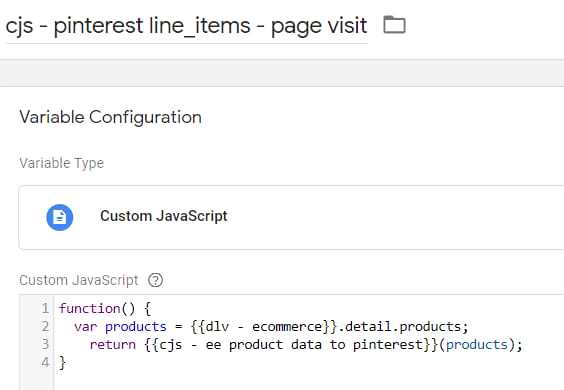Click '.detail.products;' in the code
Viewport: 564px width, 390px height.
pyautogui.click(x=403, y=327)
